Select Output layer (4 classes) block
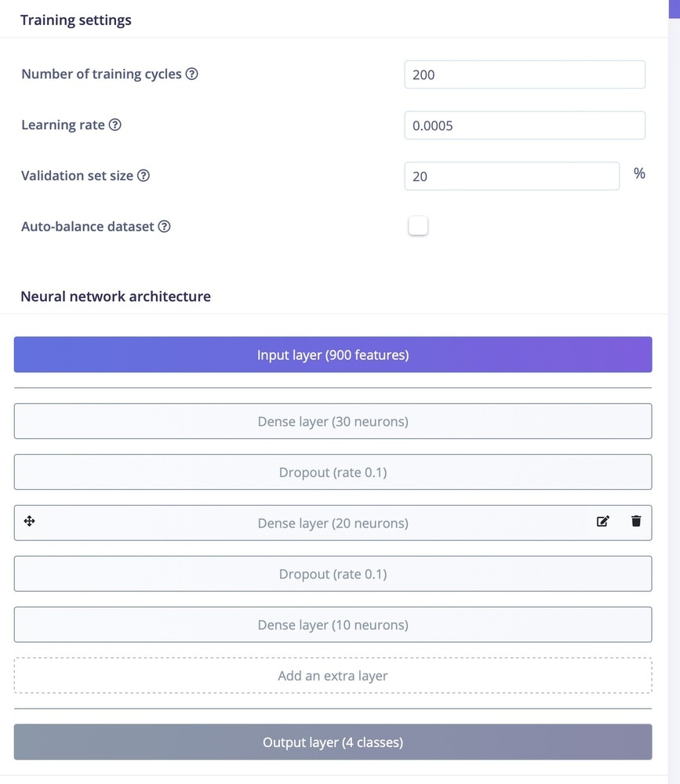Image resolution: width=680 pixels, height=784 pixels. click(333, 742)
